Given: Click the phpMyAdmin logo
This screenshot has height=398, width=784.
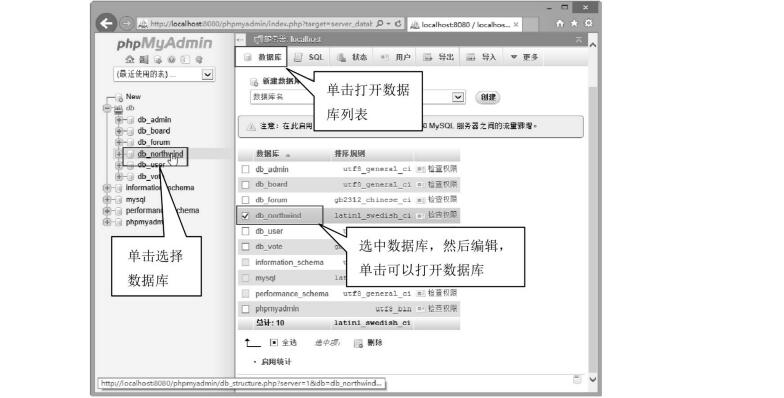Looking at the screenshot, I should (x=164, y=44).
